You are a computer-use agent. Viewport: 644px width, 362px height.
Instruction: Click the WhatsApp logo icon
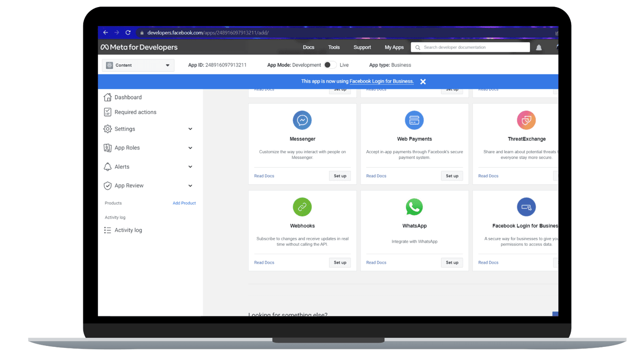pos(414,207)
